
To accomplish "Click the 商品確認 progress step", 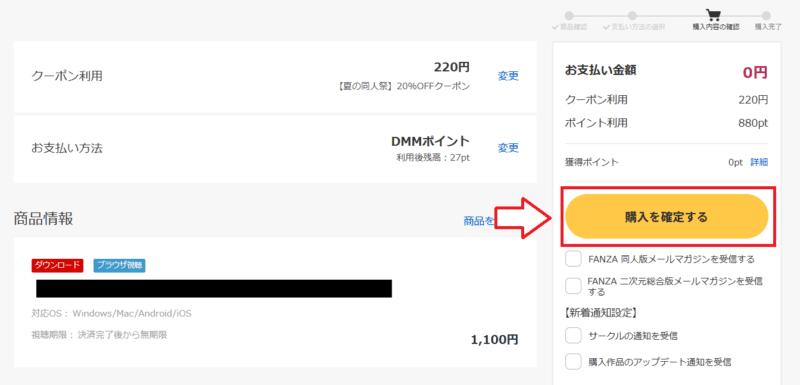I will (x=569, y=27).
